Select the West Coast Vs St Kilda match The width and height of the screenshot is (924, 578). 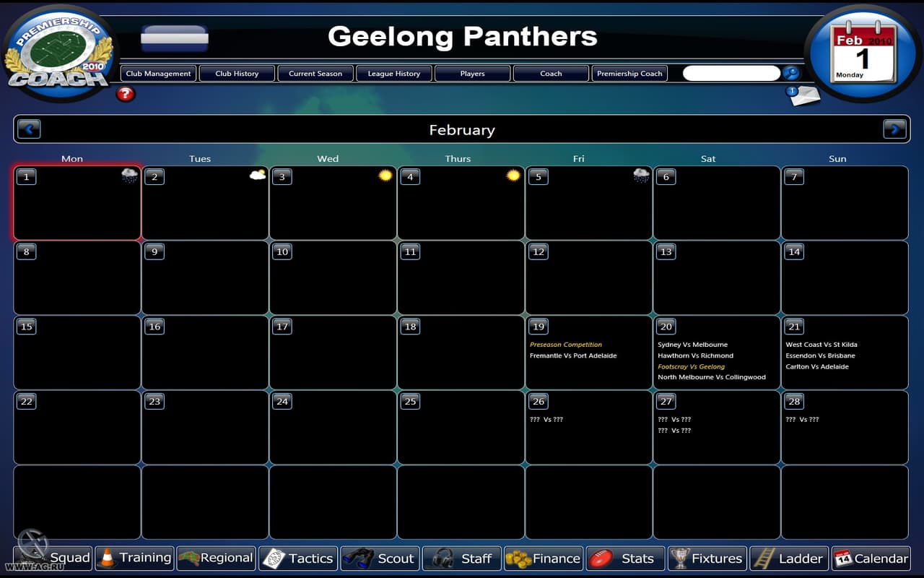click(821, 345)
